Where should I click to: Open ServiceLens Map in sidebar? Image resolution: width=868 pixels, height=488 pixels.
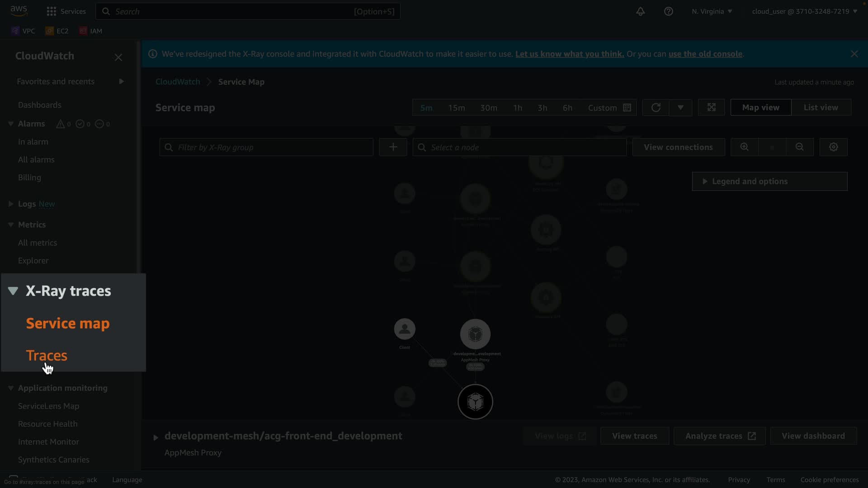tap(48, 406)
